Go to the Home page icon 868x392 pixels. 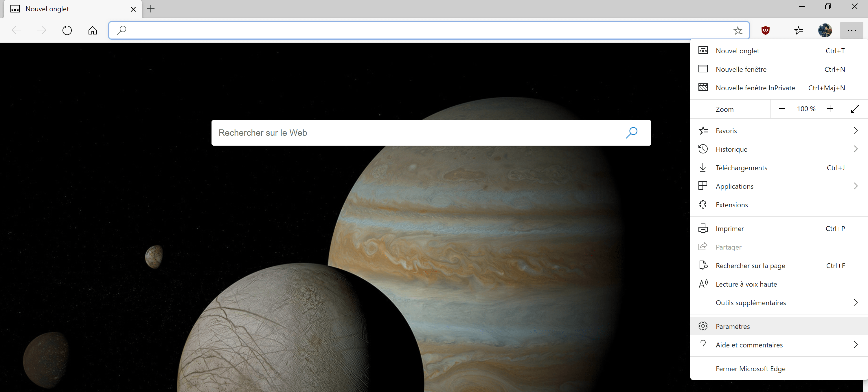click(x=92, y=30)
